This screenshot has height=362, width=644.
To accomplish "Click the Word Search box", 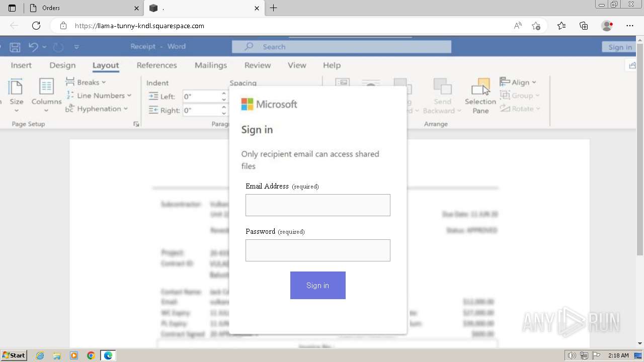I will [342, 47].
